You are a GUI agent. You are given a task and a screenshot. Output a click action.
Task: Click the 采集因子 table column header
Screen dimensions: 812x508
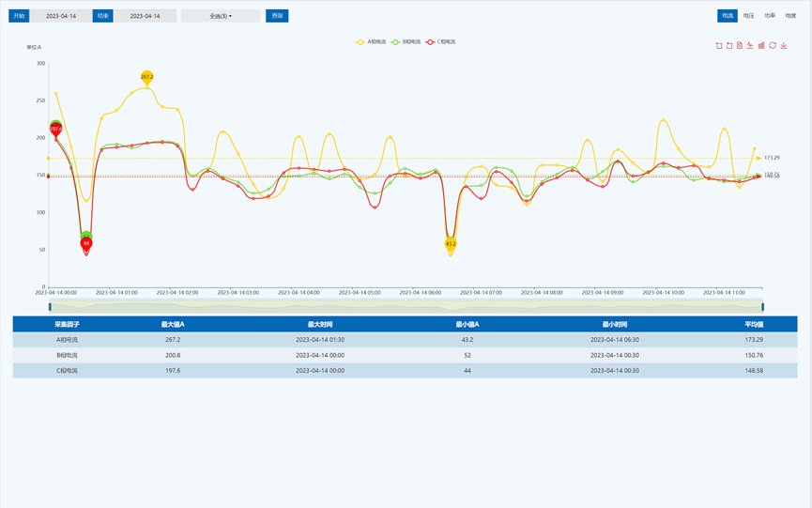68,325
